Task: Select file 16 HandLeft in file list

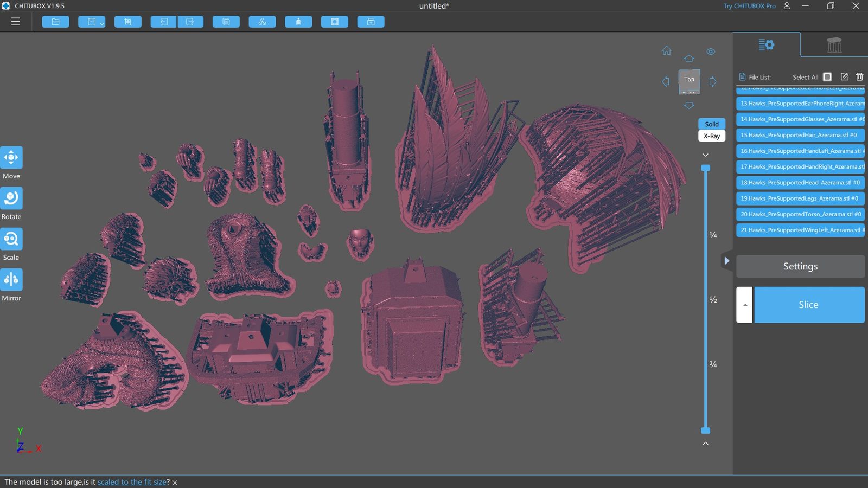Action: [800, 151]
